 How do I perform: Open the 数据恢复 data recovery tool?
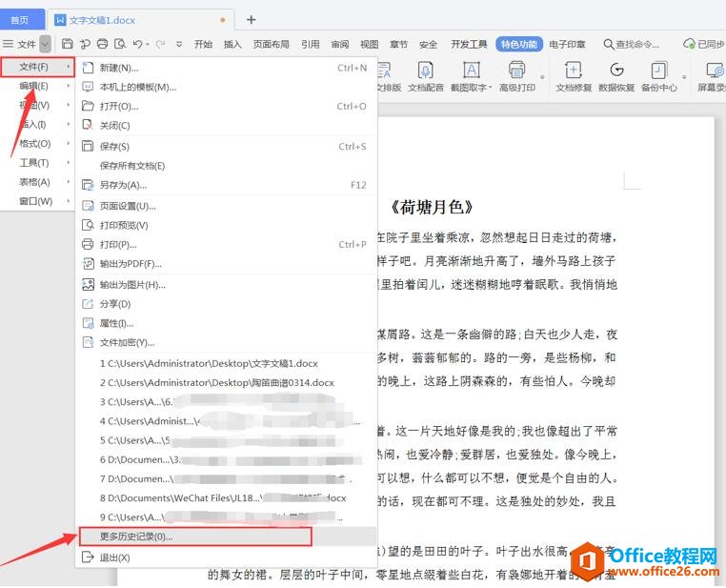coord(616,76)
